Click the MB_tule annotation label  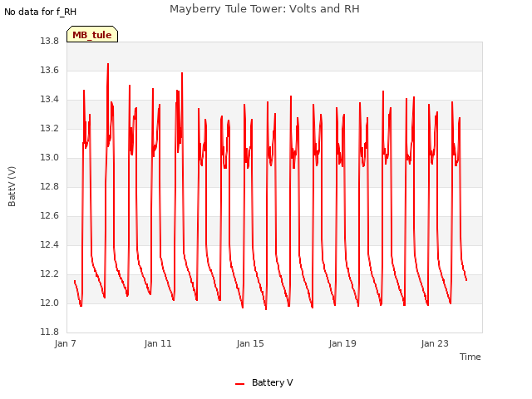92,34
